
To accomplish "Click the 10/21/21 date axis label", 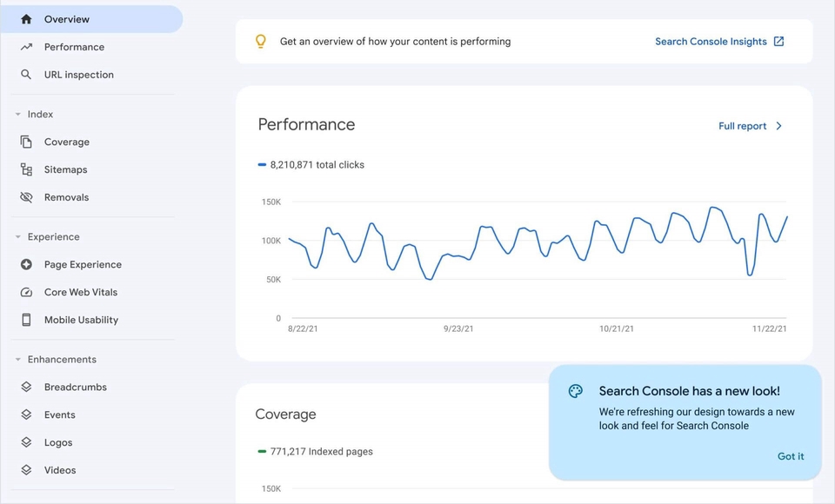I will pos(617,329).
